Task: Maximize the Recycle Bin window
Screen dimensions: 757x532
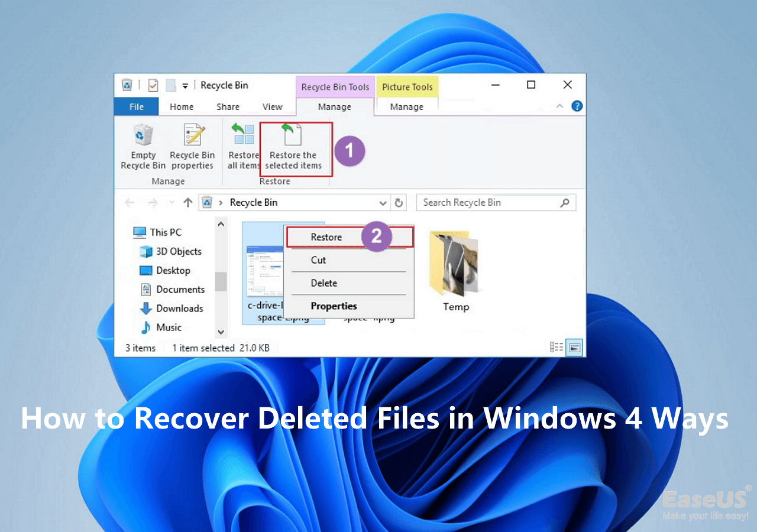Action: (x=531, y=85)
